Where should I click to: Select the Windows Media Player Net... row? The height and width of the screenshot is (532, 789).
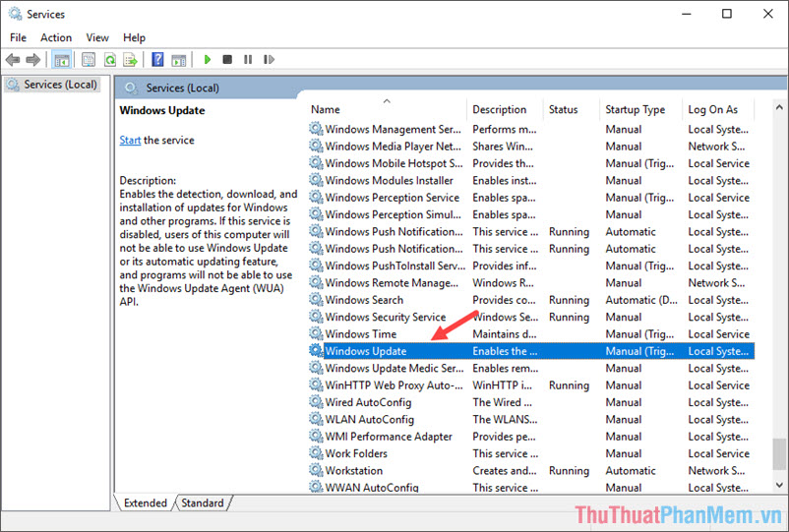(531, 147)
